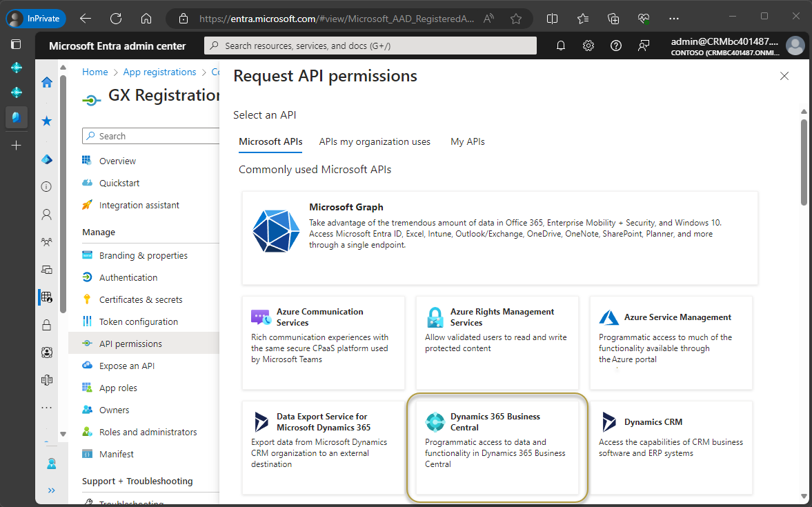Open the Home icon in the Entra sidebar
812x507 pixels.
click(x=47, y=82)
